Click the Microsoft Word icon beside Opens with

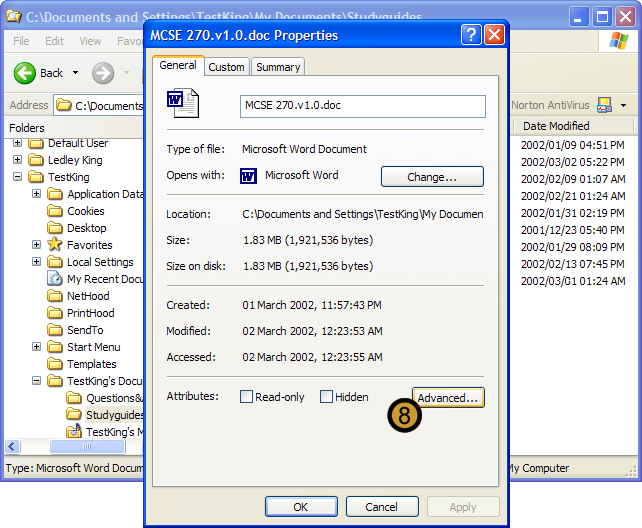249,176
